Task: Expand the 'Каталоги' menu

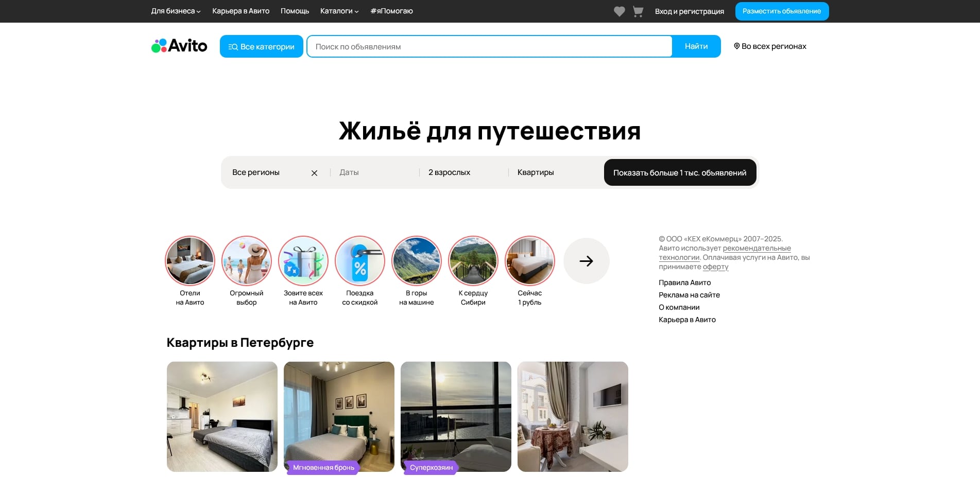Action: (339, 11)
